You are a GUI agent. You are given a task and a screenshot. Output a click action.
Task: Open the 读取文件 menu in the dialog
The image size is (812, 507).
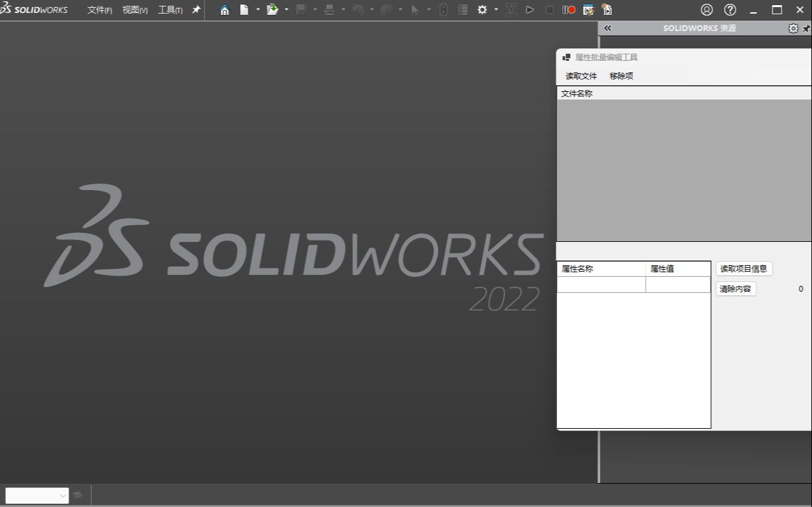tap(580, 76)
